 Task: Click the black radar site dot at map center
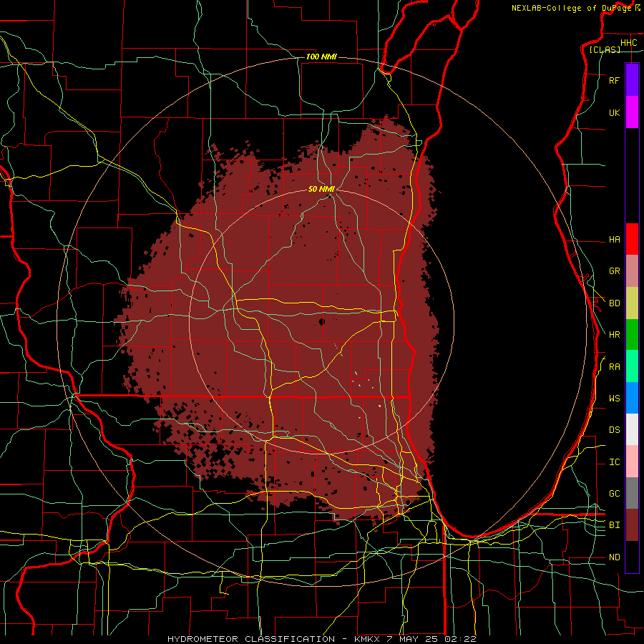(321, 321)
